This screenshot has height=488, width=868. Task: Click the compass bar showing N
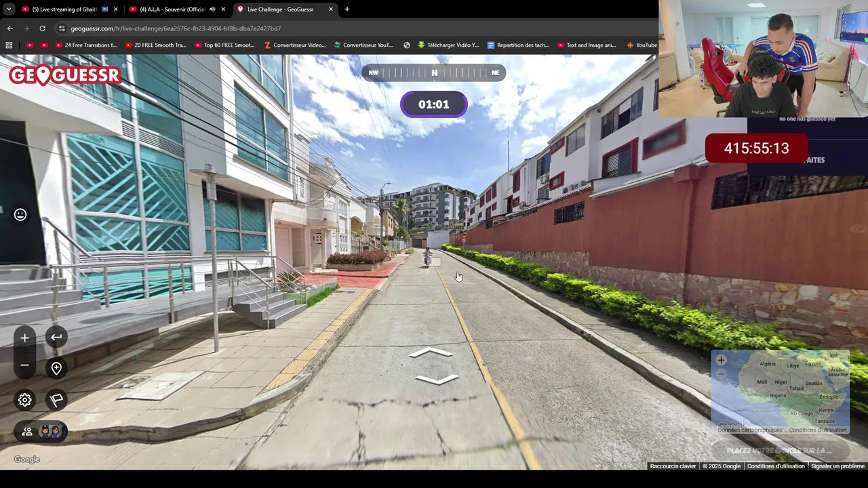coord(434,73)
